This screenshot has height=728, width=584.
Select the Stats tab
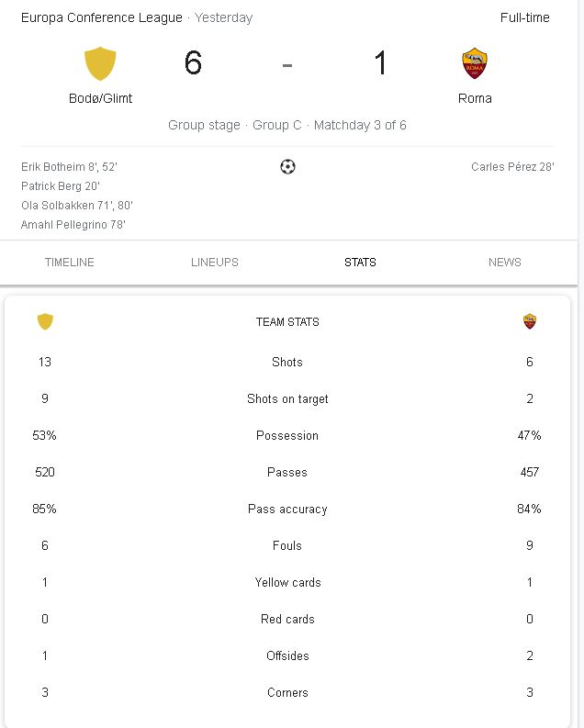point(360,263)
